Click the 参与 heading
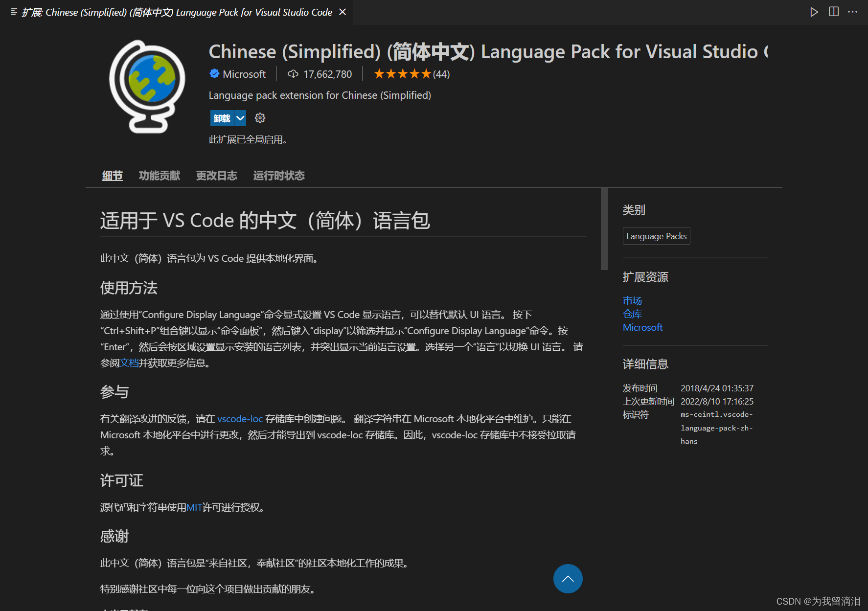Screen dimensions: 868x611 point(114,392)
